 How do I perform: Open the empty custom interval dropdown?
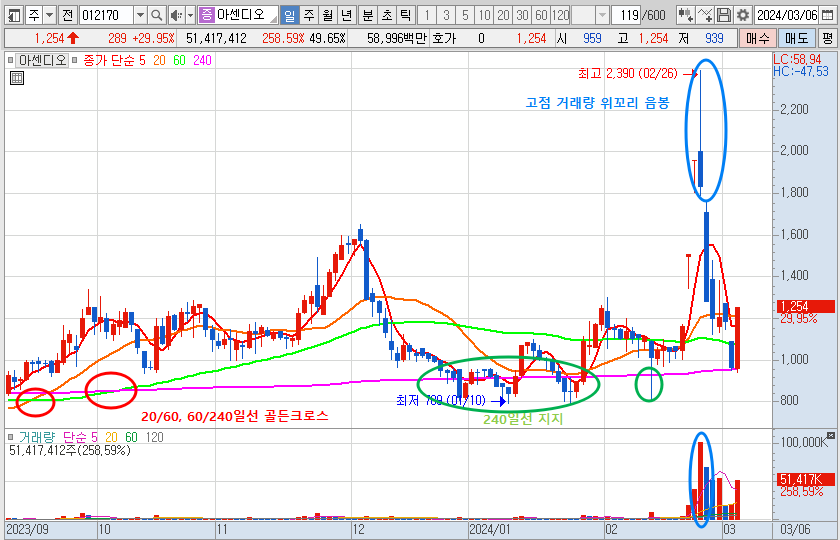click(603, 15)
